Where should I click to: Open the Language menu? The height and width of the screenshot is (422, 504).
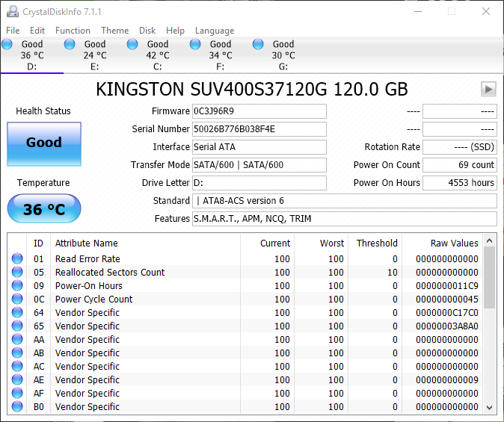coord(215,31)
